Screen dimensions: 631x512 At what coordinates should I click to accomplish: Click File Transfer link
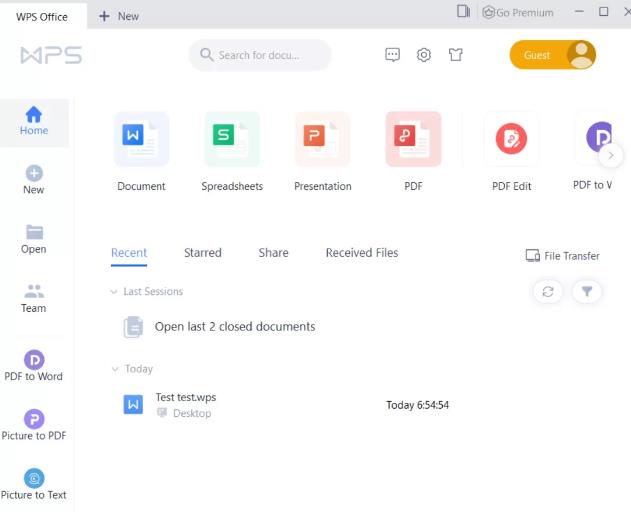point(563,256)
